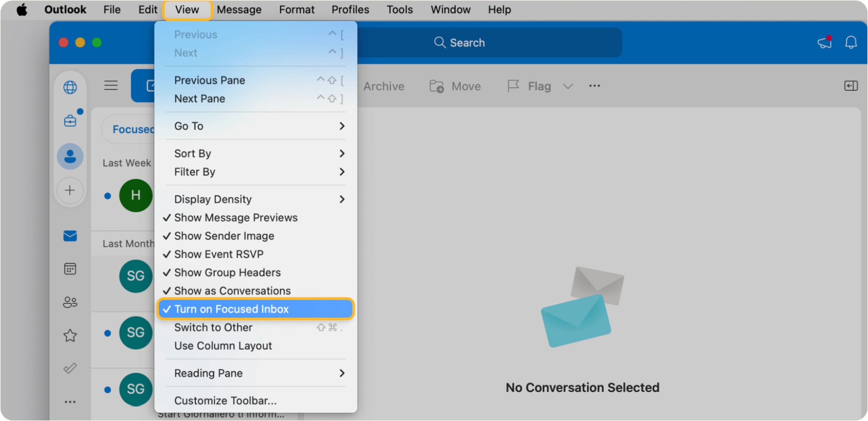Choose Switch to Other

click(x=255, y=327)
